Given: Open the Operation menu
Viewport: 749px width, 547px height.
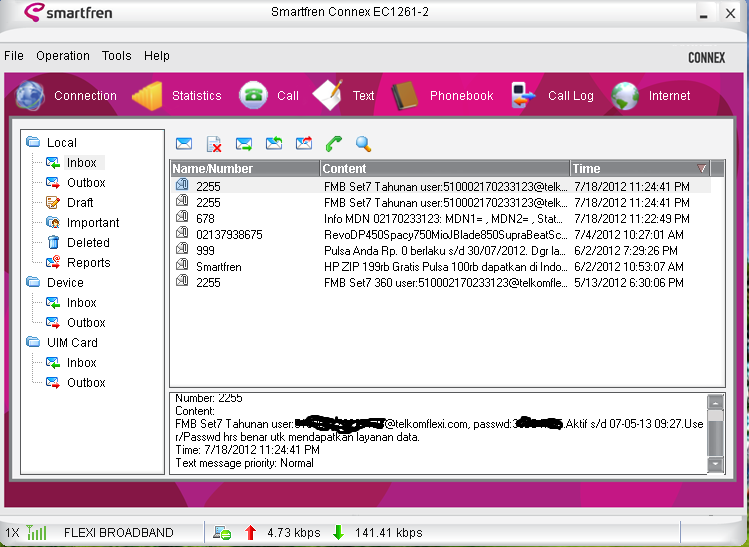Looking at the screenshot, I should point(63,56).
